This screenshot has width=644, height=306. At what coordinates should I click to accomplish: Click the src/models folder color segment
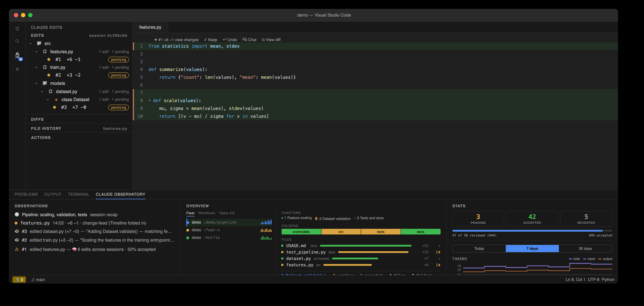point(301,232)
